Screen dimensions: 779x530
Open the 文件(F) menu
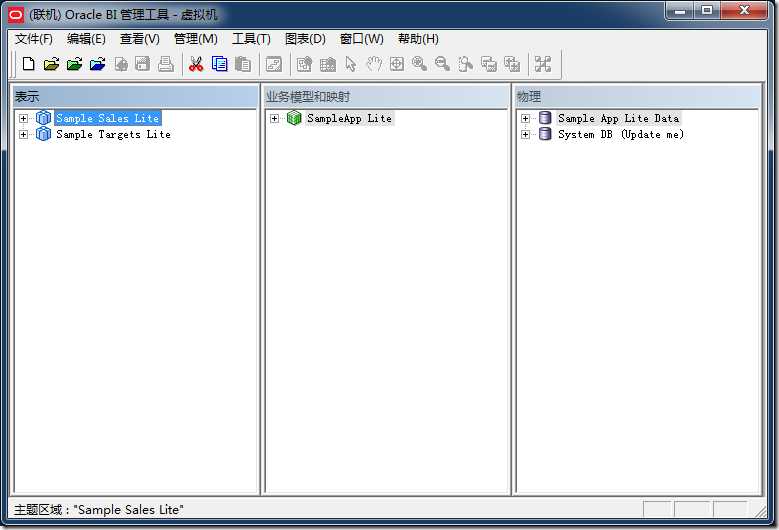pyautogui.click(x=34, y=39)
